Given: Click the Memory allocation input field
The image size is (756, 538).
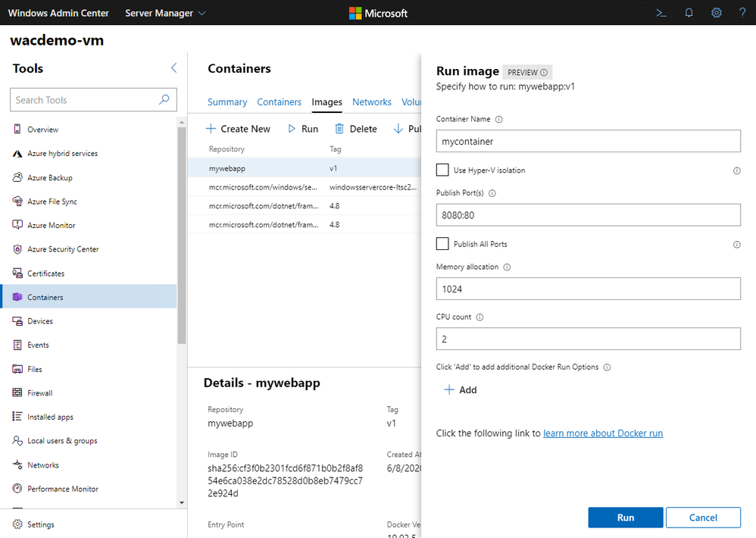Looking at the screenshot, I should [x=589, y=289].
